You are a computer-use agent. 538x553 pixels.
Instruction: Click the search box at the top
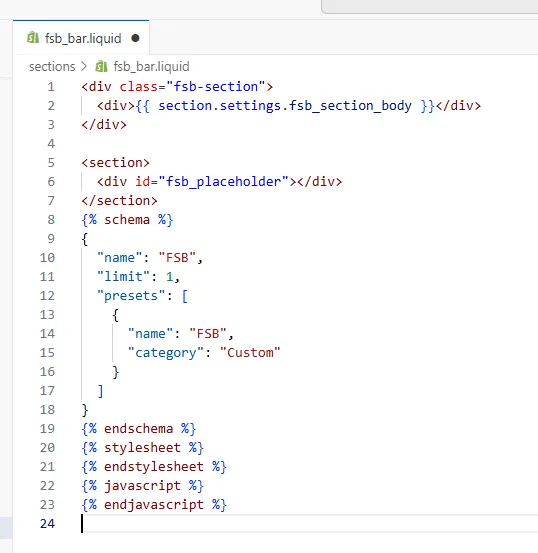pos(430,6)
